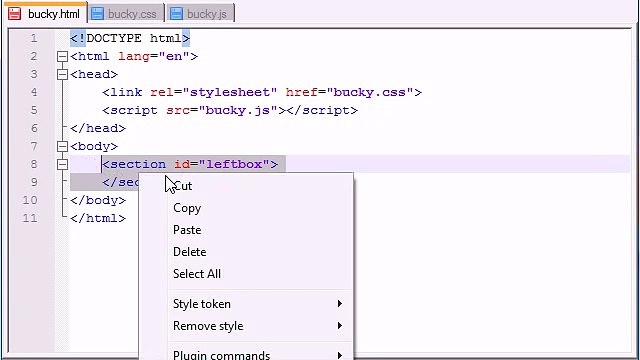640x360 pixels.
Task: Click the lang="en" attribute
Action: 154,56
